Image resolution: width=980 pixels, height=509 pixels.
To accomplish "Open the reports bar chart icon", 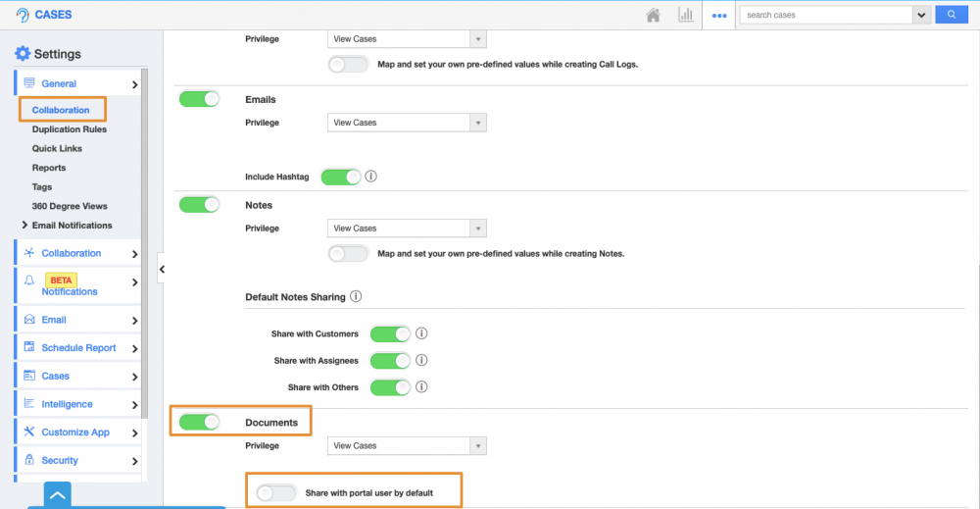I will coord(685,15).
